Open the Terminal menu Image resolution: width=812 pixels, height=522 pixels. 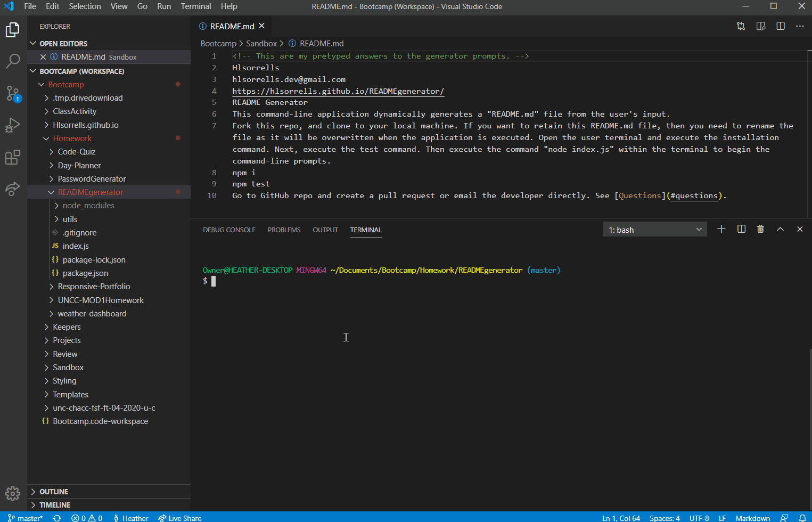pos(196,6)
